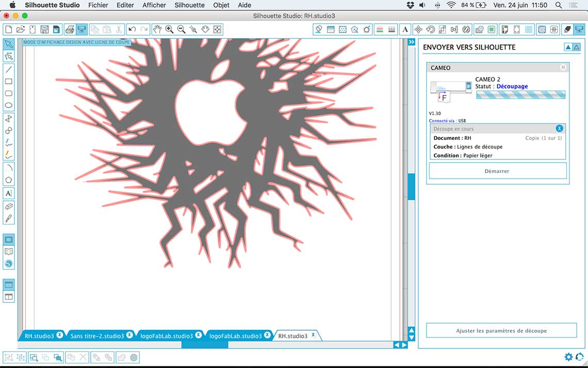The height and width of the screenshot is (368, 588).
Task: Open the Grid settings with the grid icon
Action: 529,29
